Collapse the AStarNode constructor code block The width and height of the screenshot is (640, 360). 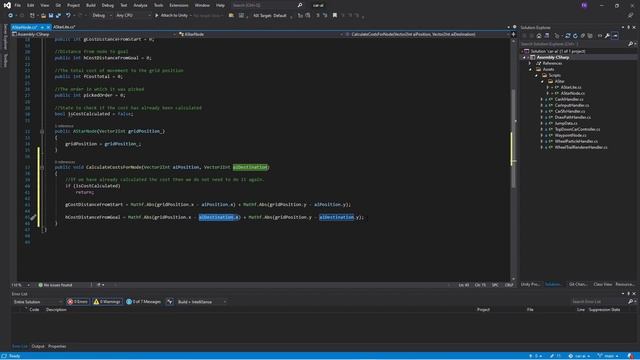click(x=42, y=131)
